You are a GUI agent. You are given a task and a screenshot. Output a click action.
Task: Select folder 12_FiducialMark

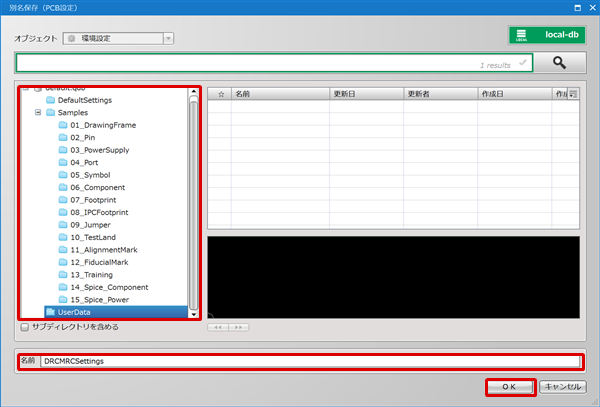click(93, 262)
